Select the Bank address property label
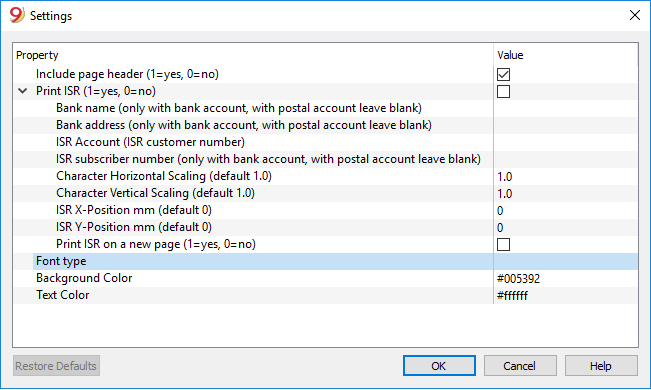This screenshot has width=651, height=390. 244,125
